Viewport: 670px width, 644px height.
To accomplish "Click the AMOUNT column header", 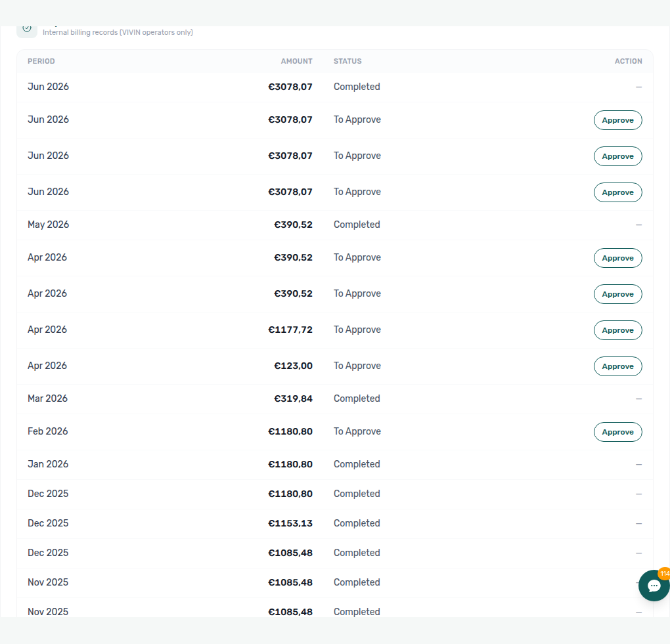I will coord(296,61).
